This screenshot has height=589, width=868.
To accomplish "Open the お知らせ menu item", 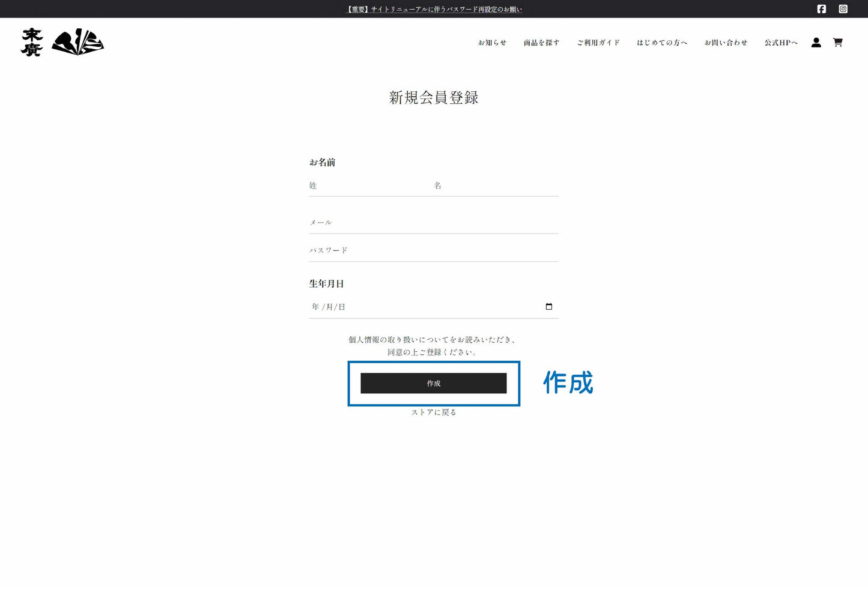I will tap(492, 43).
